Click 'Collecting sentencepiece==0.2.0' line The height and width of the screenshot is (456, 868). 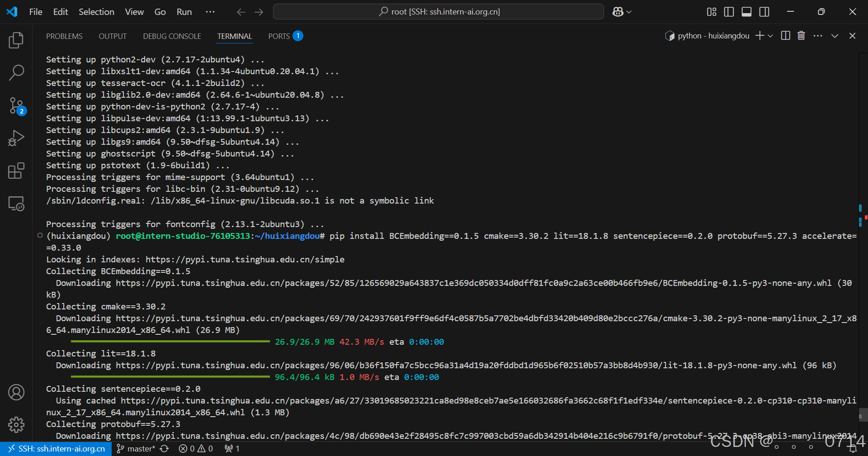point(123,389)
